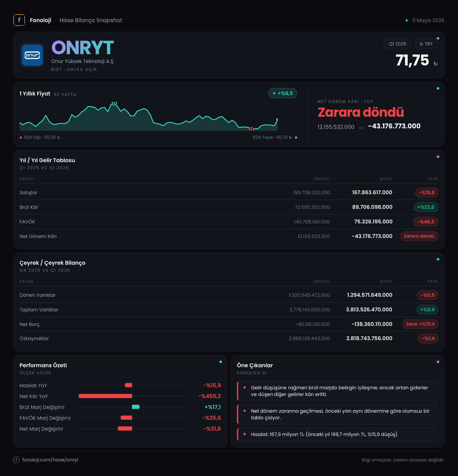Screen dimensions: 458x476
Task: Open the fonoloji.com/hisse/onryt link
Action: 50,460
